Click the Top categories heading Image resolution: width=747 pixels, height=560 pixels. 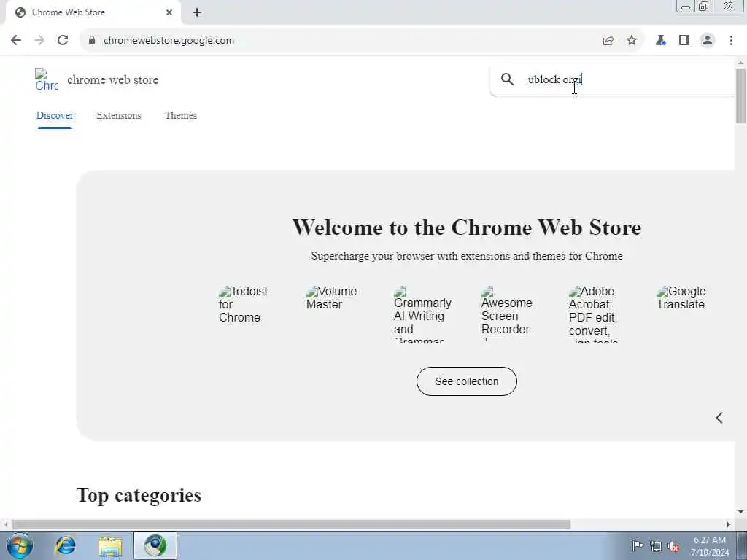click(x=139, y=495)
